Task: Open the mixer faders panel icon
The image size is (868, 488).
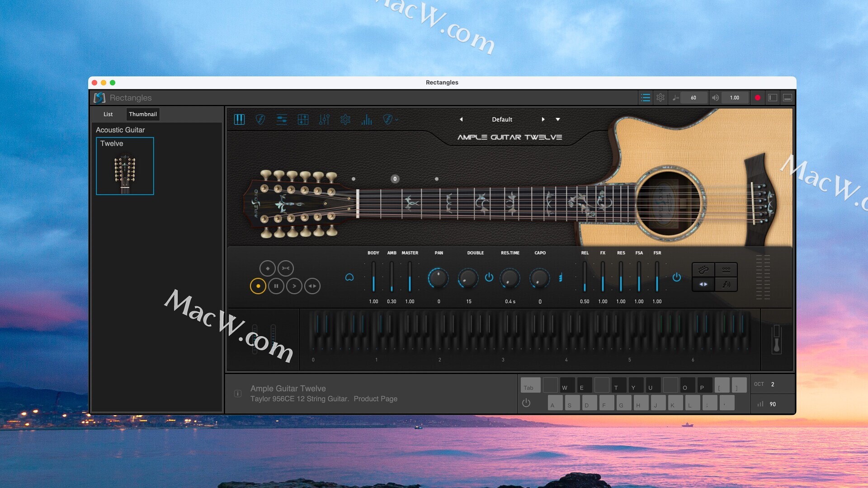Action: (324, 119)
